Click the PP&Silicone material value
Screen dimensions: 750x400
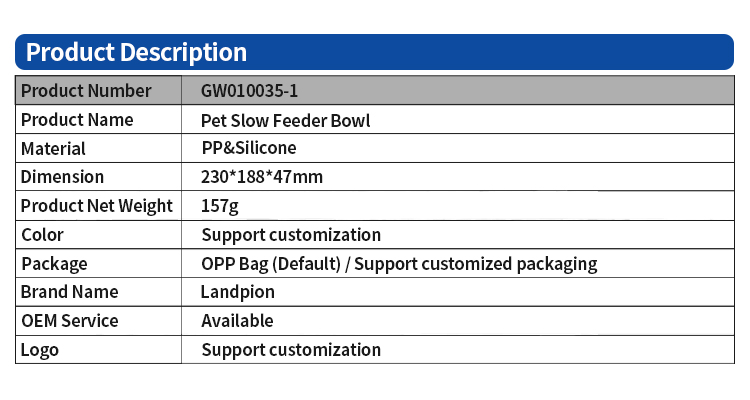tap(249, 148)
